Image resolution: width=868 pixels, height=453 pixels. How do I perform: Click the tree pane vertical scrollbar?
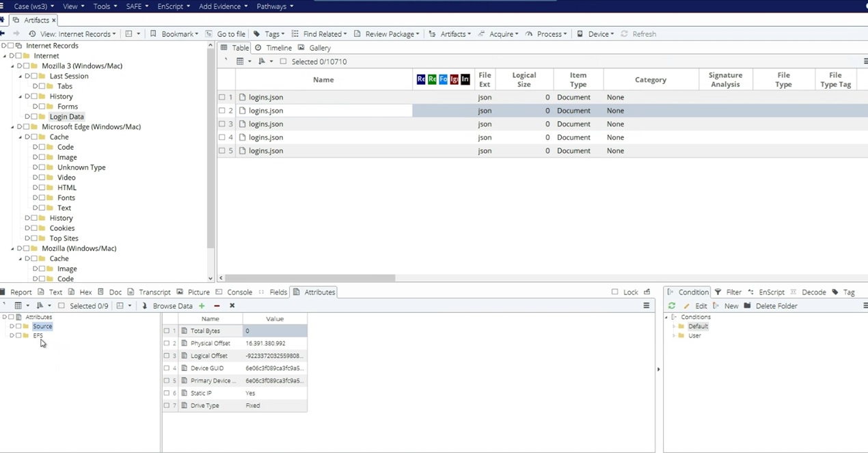[x=211, y=147]
